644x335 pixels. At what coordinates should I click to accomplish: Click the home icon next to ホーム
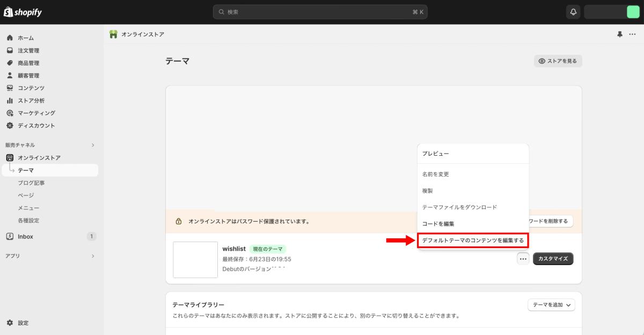pyautogui.click(x=10, y=38)
